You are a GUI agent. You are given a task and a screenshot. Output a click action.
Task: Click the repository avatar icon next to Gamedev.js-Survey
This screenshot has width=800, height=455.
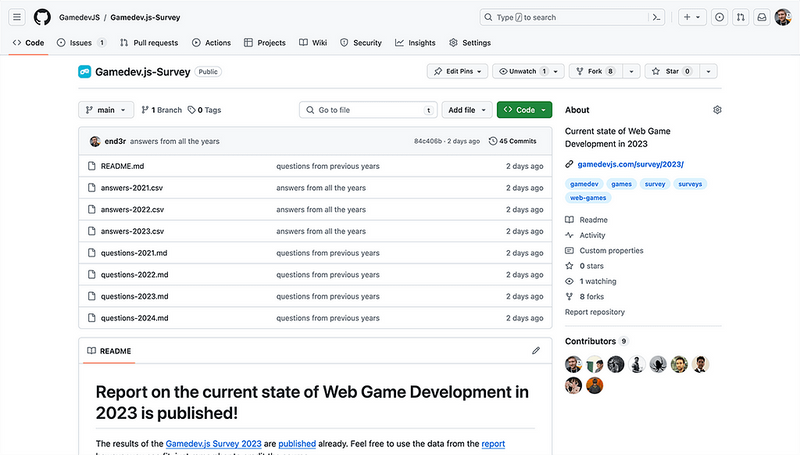click(x=85, y=72)
